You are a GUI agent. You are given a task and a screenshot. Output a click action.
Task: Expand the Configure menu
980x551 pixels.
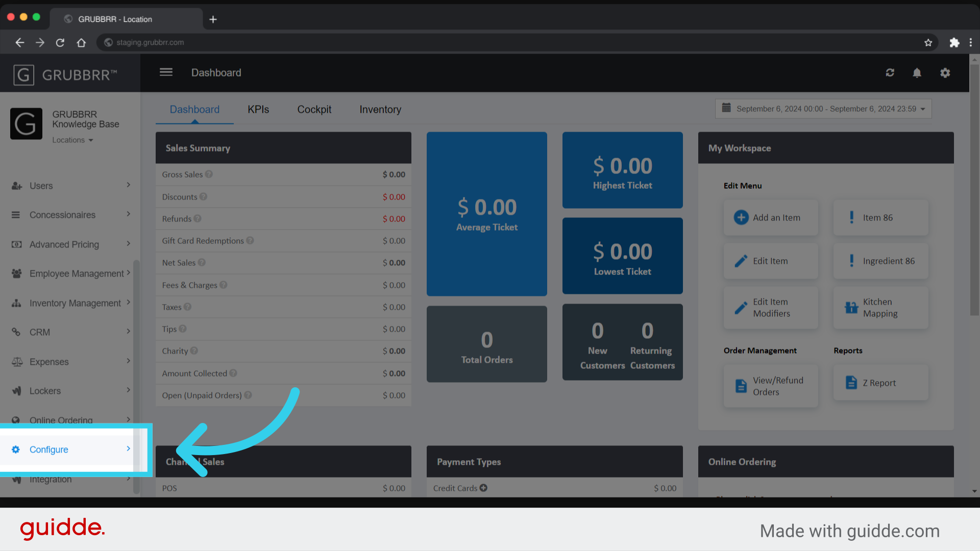coord(70,449)
